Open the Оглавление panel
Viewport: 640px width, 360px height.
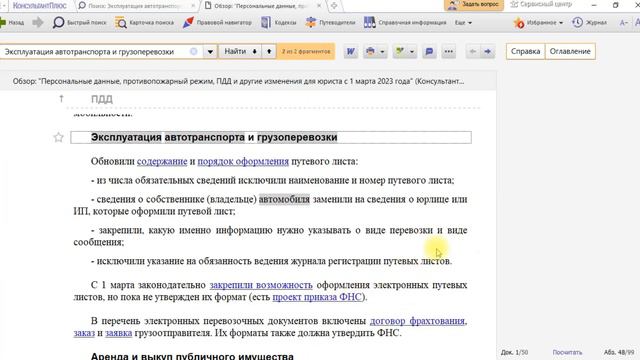pos(570,51)
